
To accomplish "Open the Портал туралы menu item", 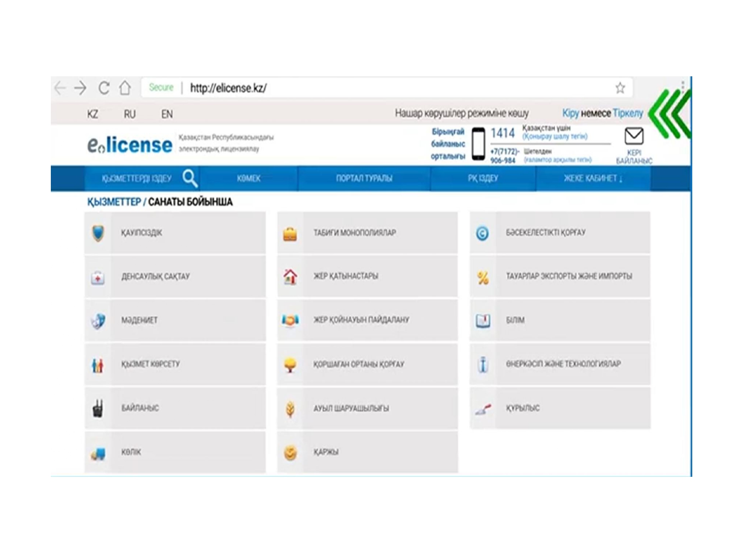I will 364,178.
